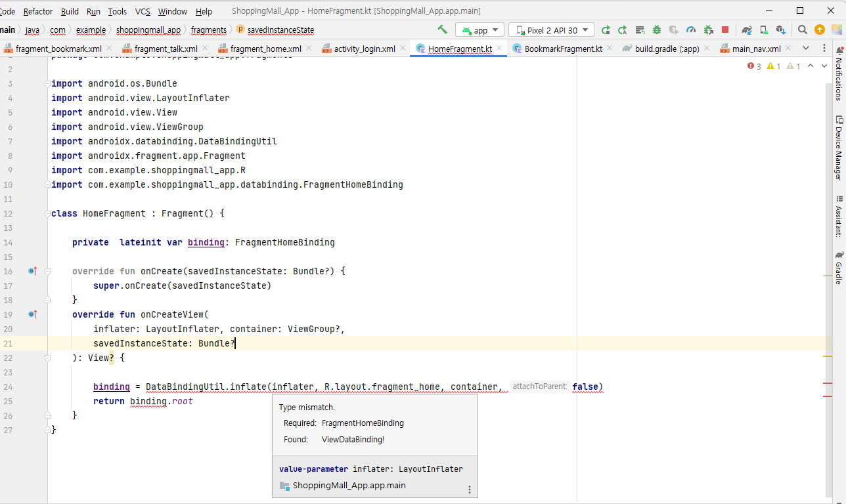Open the Build menu

click(x=70, y=11)
